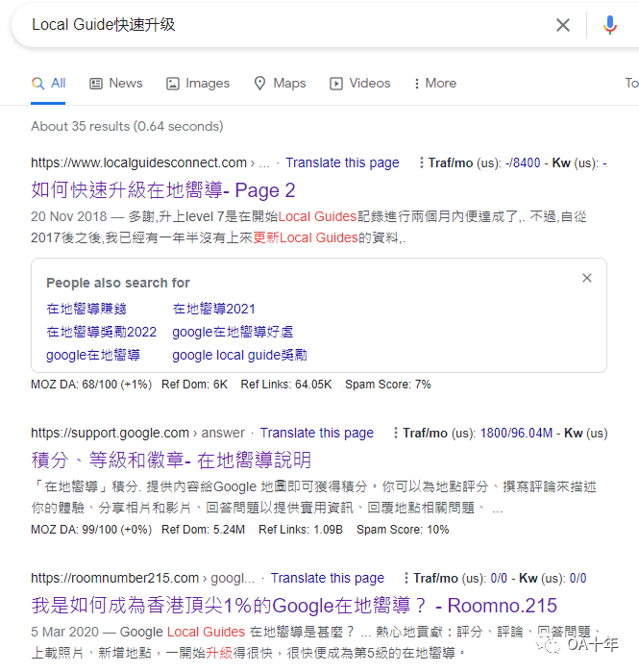
Task: Open the All results tab
Action: click(x=48, y=83)
